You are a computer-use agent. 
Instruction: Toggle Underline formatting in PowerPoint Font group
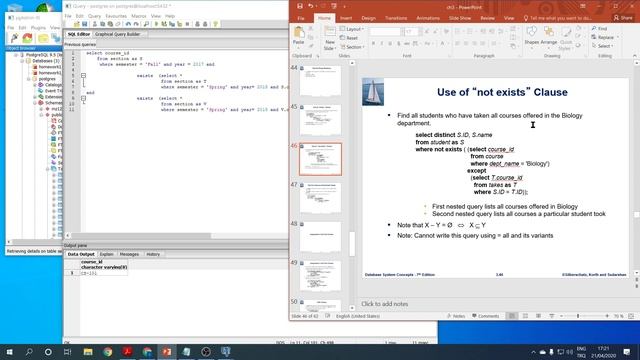(x=390, y=43)
